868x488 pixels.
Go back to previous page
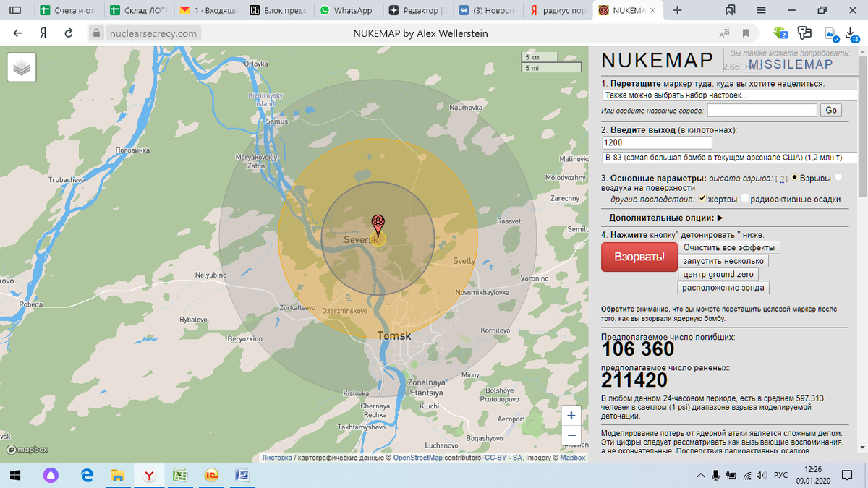click(x=17, y=33)
